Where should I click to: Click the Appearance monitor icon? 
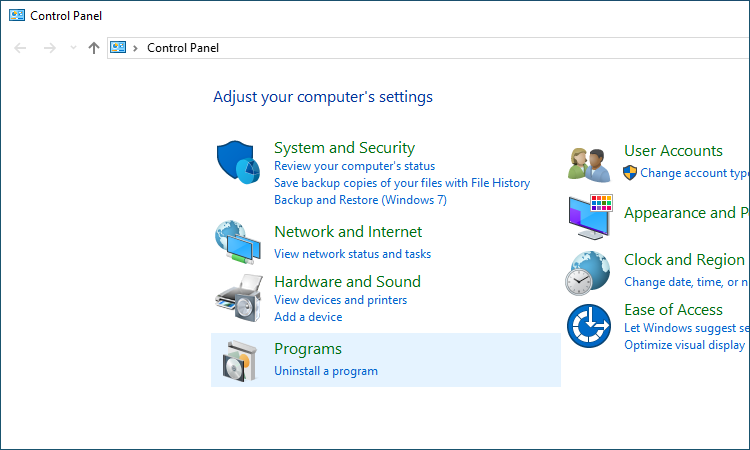point(589,215)
